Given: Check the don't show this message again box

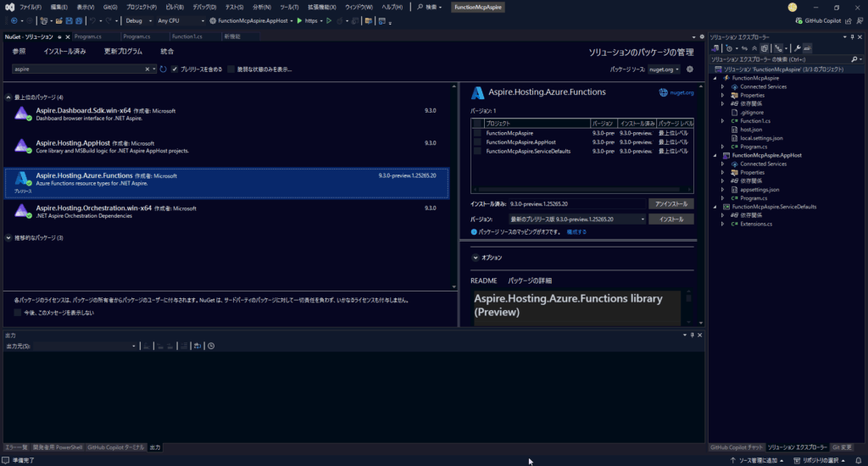Looking at the screenshot, I should [18, 313].
